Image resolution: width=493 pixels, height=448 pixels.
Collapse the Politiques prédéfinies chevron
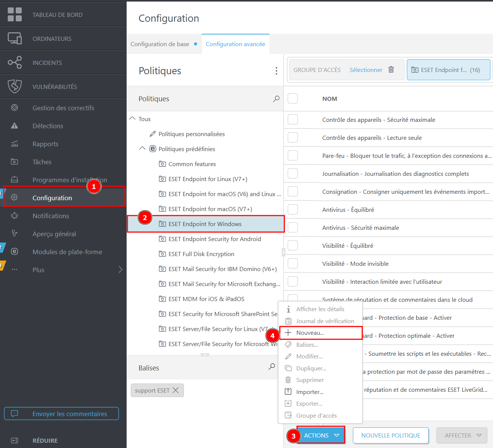(x=142, y=148)
